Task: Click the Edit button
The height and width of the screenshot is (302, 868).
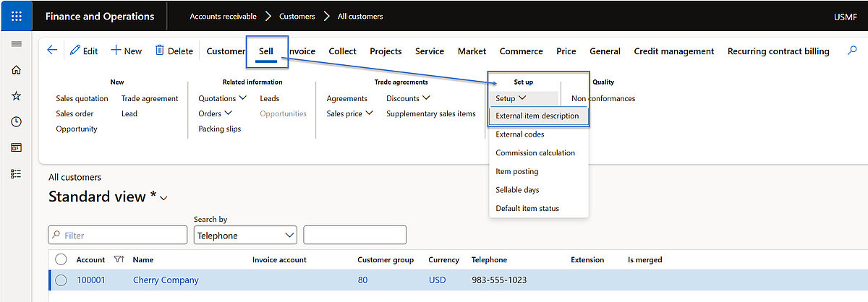Action: click(84, 51)
